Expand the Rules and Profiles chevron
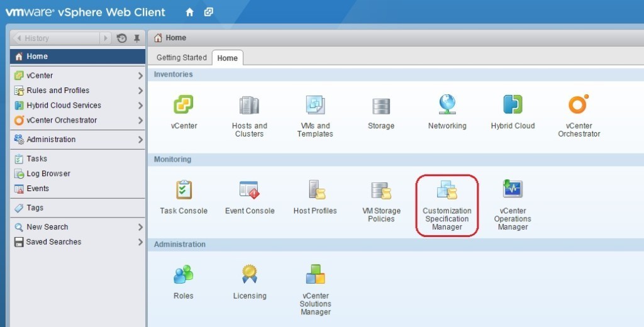 point(140,91)
